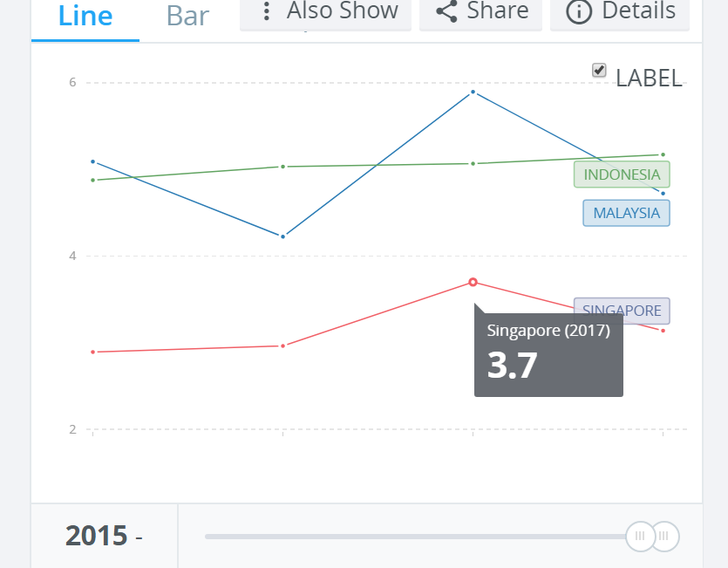The height and width of the screenshot is (568, 728).
Task: Select the SINGAPORE series label
Action: pyautogui.click(x=622, y=311)
